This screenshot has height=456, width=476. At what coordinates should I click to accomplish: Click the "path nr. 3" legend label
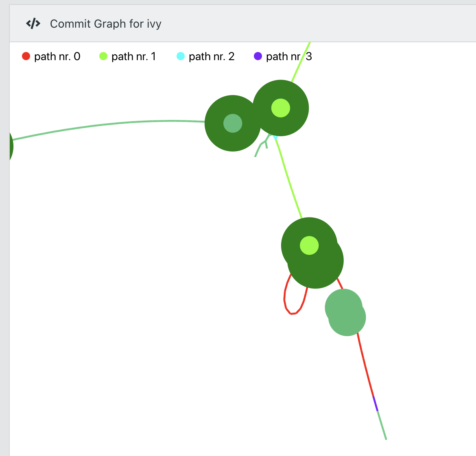289,56
